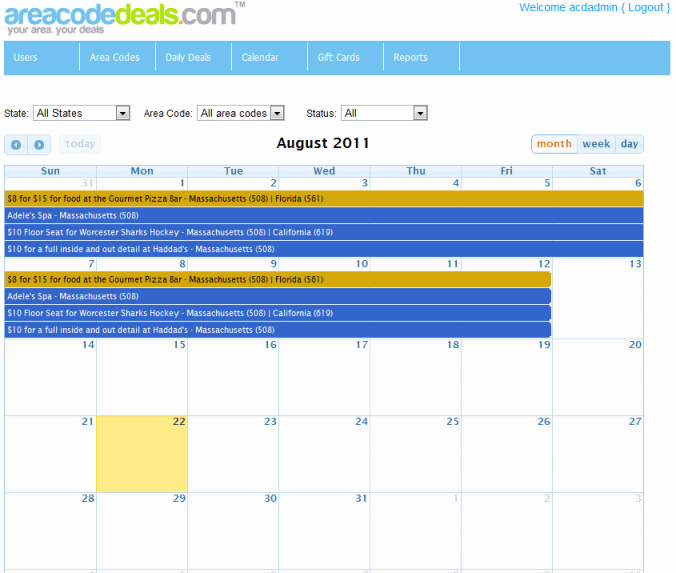The height and width of the screenshot is (573, 676).
Task: Switch calendar to week view
Action: (x=596, y=144)
